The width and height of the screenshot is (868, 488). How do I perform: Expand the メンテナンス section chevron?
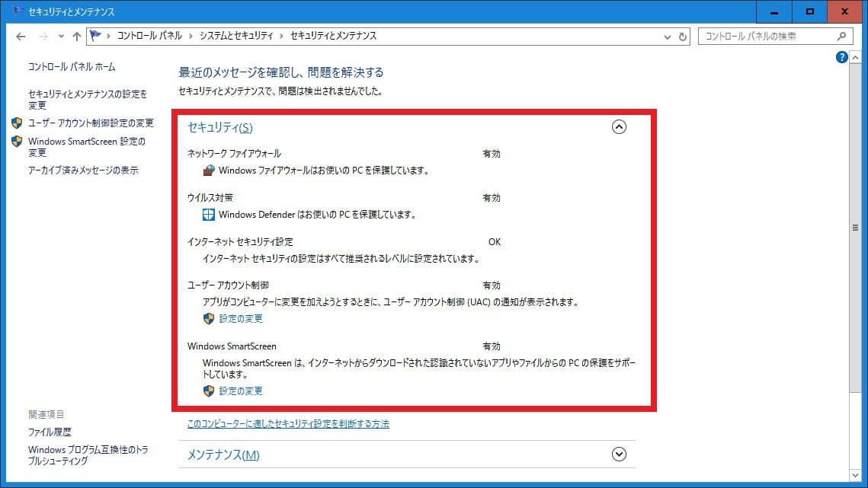[619, 455]
